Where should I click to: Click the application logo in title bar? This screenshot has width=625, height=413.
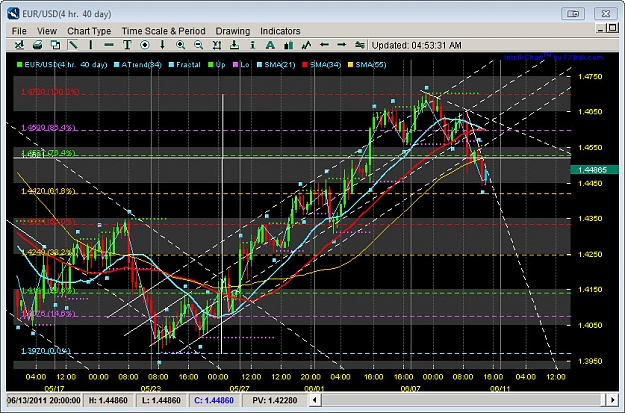(13, 14)
